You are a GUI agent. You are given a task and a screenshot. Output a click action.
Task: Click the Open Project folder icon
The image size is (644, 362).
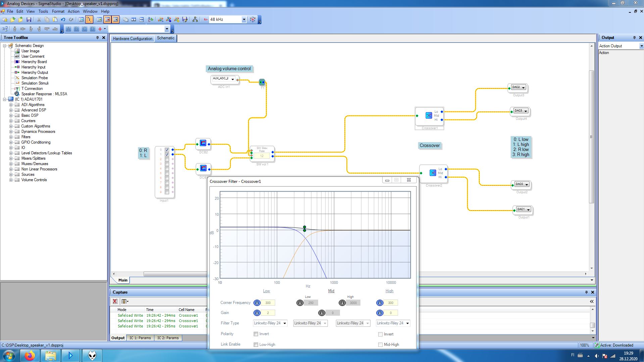pos(13,19)
